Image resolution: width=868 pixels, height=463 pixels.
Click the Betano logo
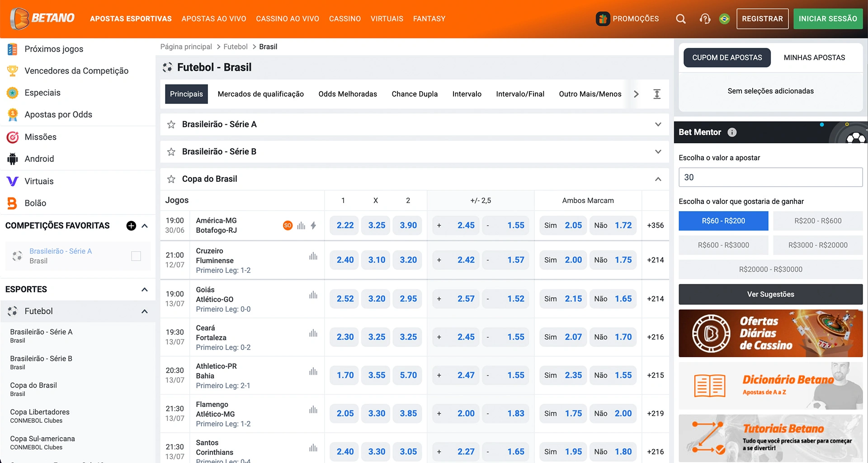pos(42,19)
